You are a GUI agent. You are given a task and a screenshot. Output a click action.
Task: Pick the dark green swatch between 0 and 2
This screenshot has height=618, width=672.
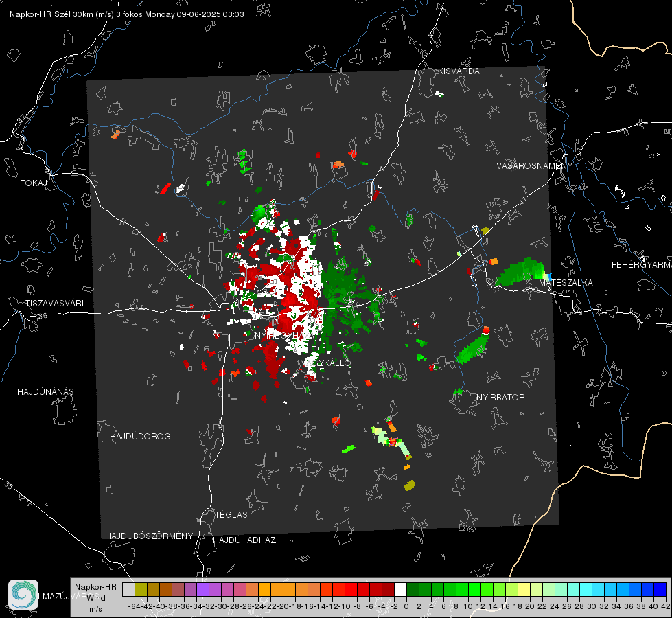(x=413, y=589)
